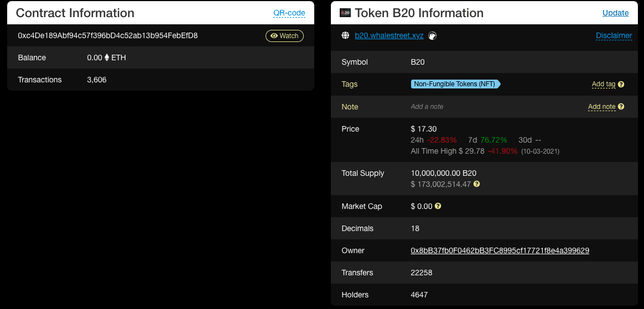644x309 pixels.
Task: Click the Update link in Token Information
Action: [x=615, y=13]
